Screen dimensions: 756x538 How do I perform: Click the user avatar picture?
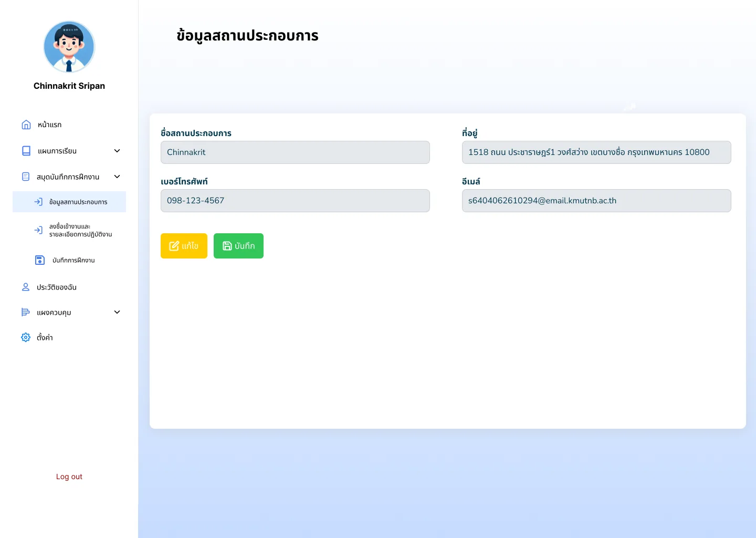(x=69, y=47)
